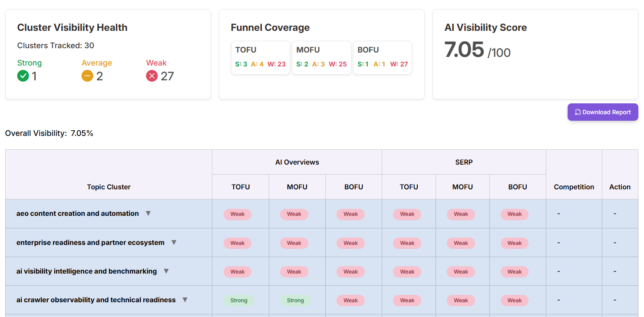Click the Topic Cluster column header
The image size is (644, 317).
(x=109, y=187)
